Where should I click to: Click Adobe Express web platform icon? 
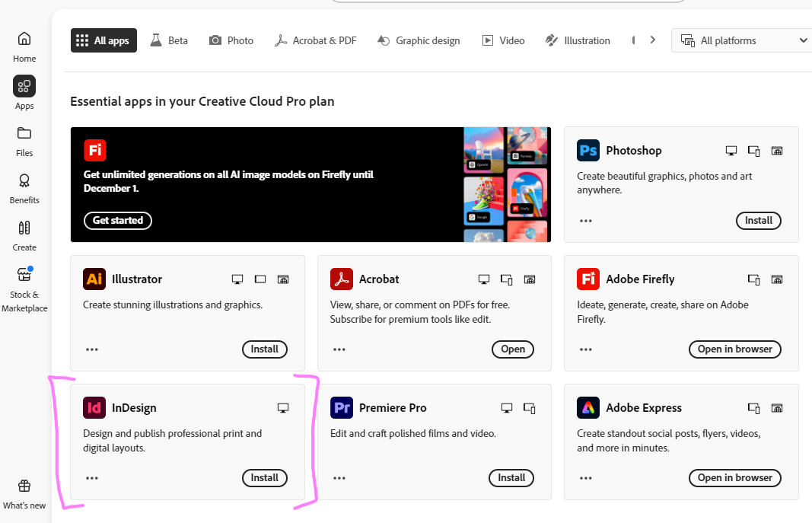[777, 408]
